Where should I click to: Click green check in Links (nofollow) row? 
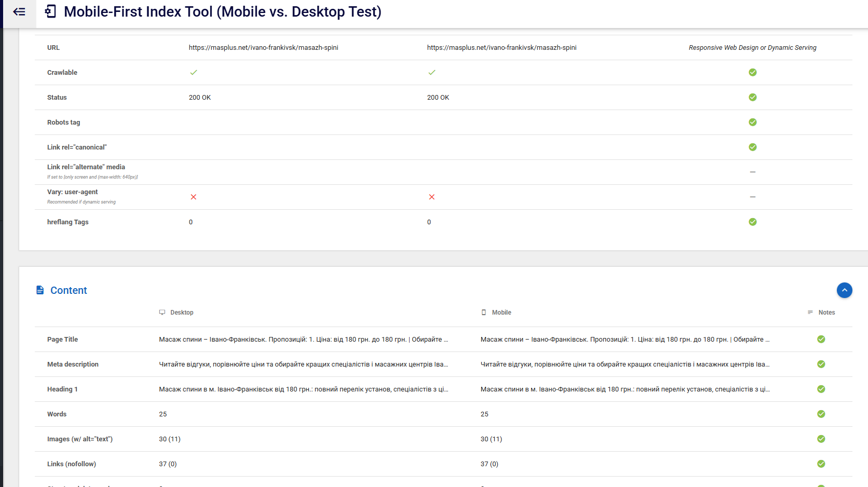pyautogui.click(x=821, y=464)
